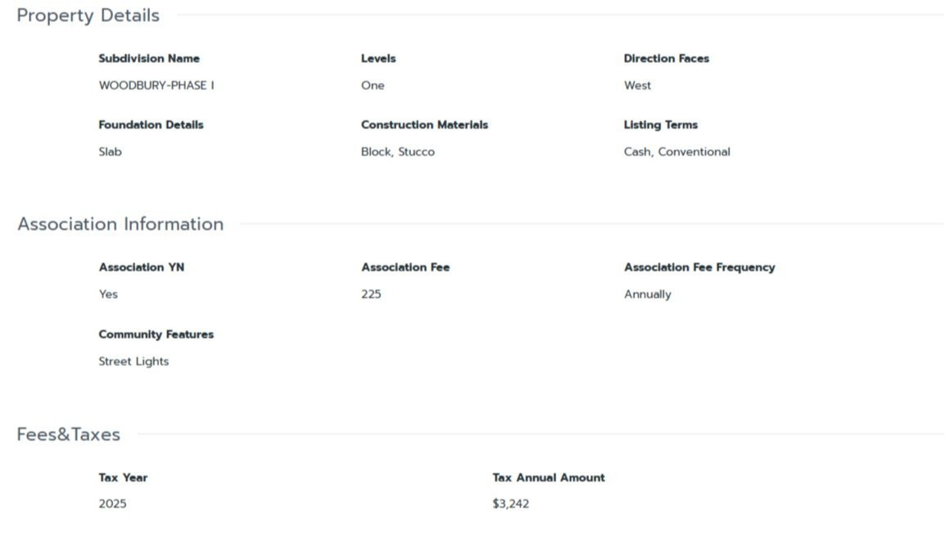Click the Cash, Conventional listing terms
This screenshot has height=560, width=946.
click(677, 152)
